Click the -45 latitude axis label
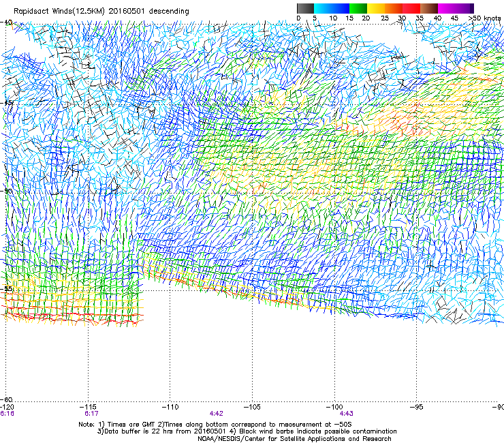Viewport: 504px width, 443px height. tap(6, 103)
